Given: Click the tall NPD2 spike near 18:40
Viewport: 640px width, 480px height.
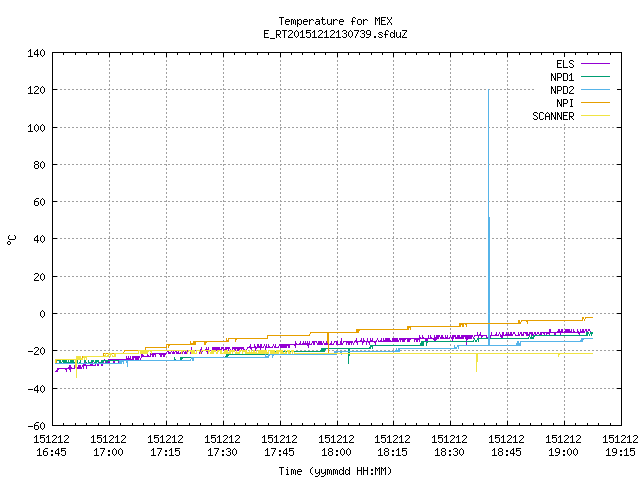Looking at the screenshot, I should [489, 217].
